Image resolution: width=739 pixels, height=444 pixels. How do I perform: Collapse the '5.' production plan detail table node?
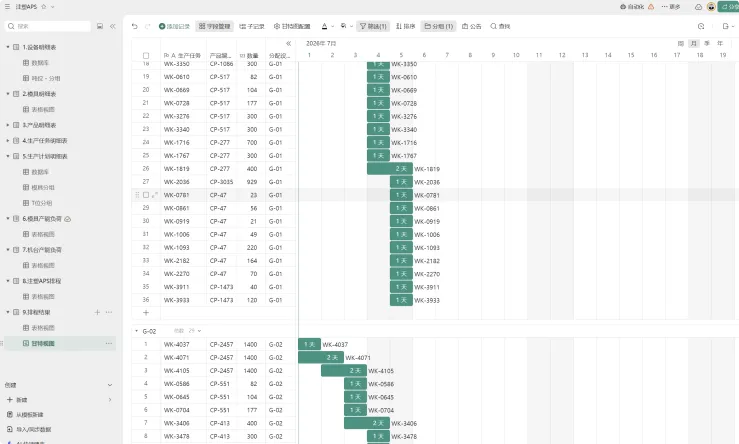coord(8,156)
